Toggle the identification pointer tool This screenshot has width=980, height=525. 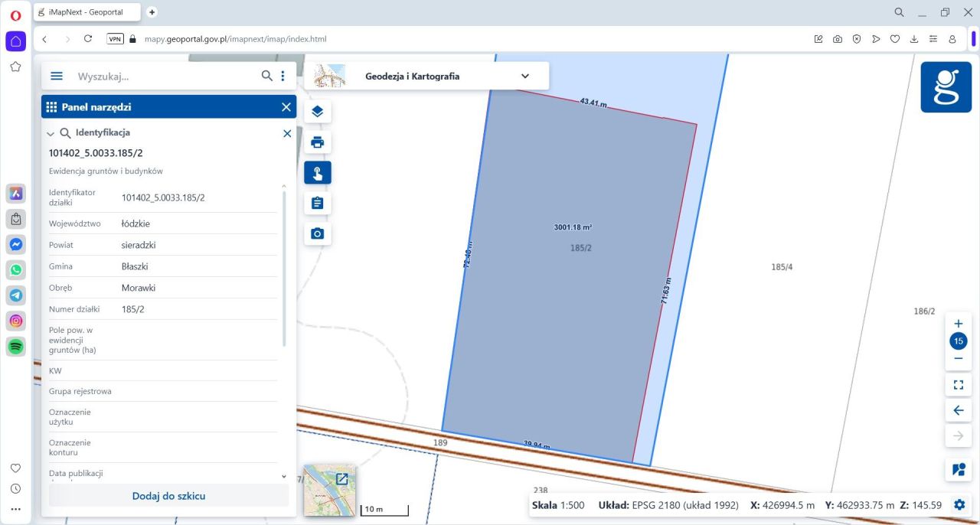[318, 173]
